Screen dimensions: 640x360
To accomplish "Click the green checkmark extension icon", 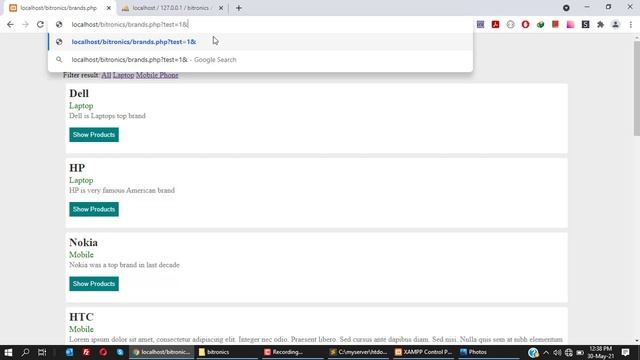I will coord(540,24).
